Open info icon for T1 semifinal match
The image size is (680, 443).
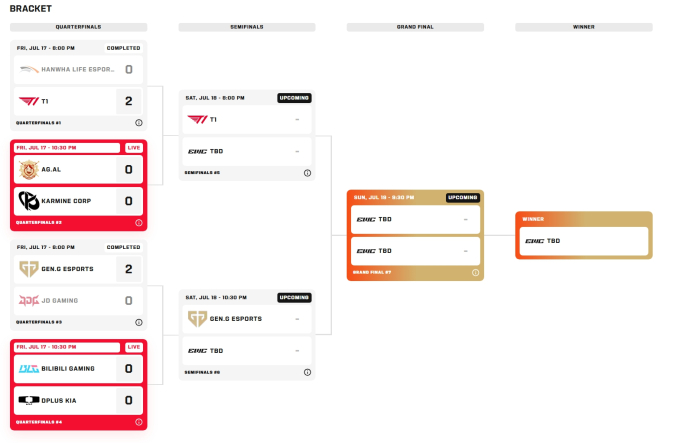tap(307, 173)
